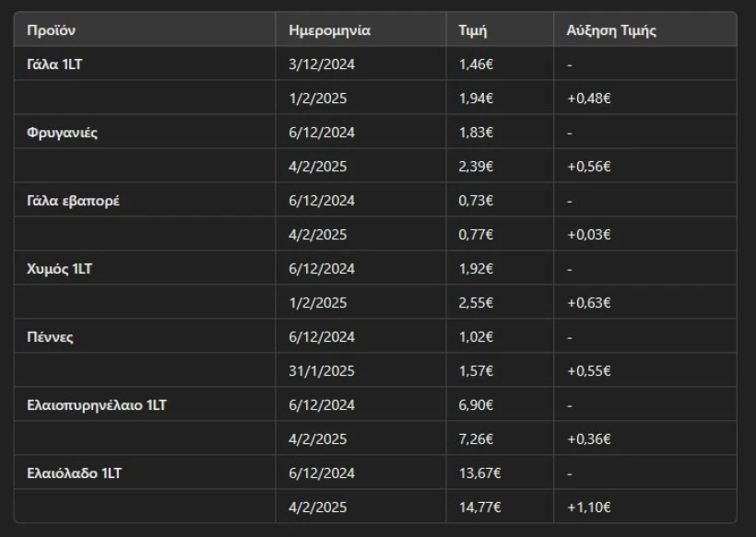756x537 pixels.
Task: Click the 6,90€ price cell
Action: pos(476,404)
